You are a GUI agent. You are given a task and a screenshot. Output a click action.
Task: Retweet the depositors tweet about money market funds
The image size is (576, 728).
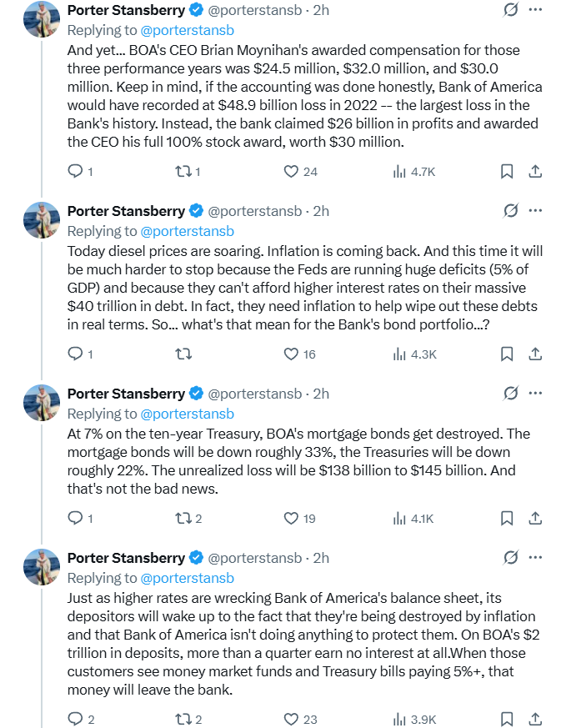coord(188,719)
